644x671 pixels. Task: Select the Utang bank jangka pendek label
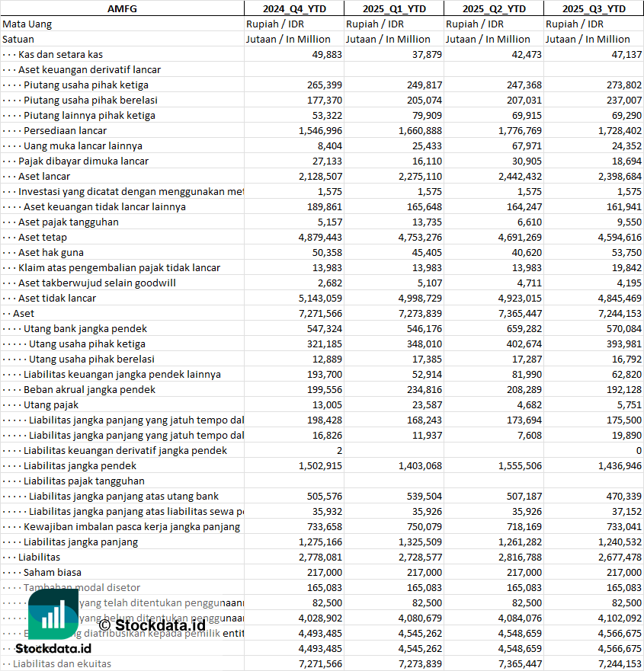(x=85, y=329)
